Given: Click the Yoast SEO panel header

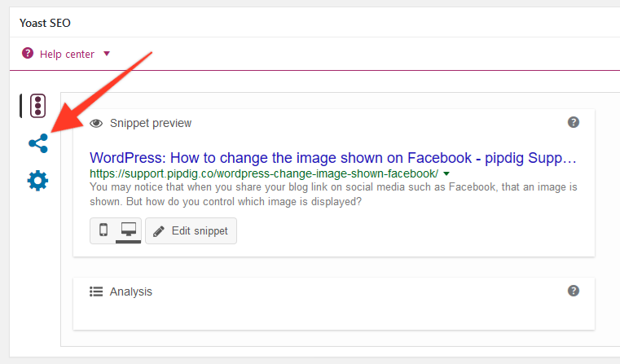Looking at the screenshot, I should tap(45, 23).
